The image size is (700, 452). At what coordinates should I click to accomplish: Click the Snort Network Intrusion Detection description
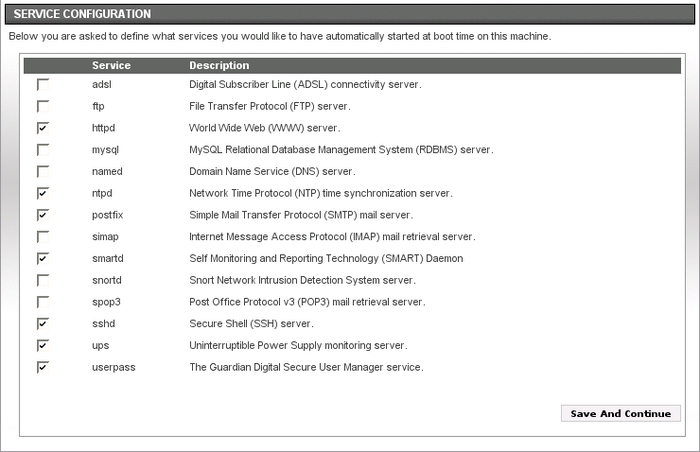(x=302, y=280)
